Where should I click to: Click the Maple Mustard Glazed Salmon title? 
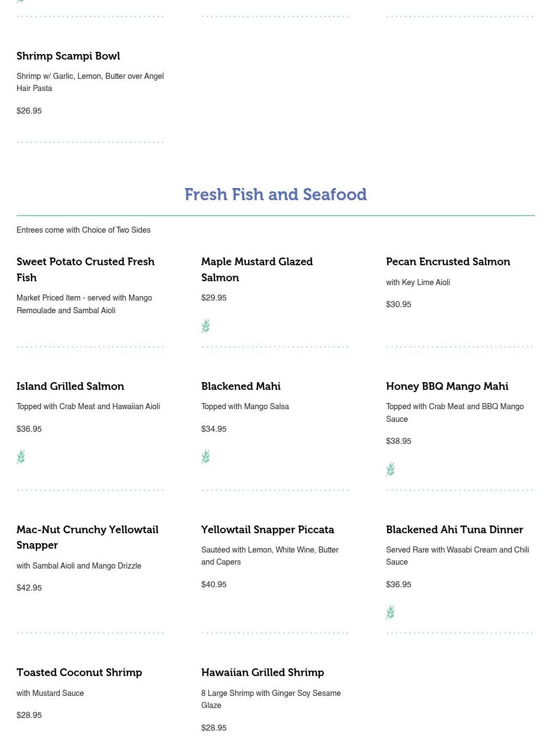click(256, 269)
